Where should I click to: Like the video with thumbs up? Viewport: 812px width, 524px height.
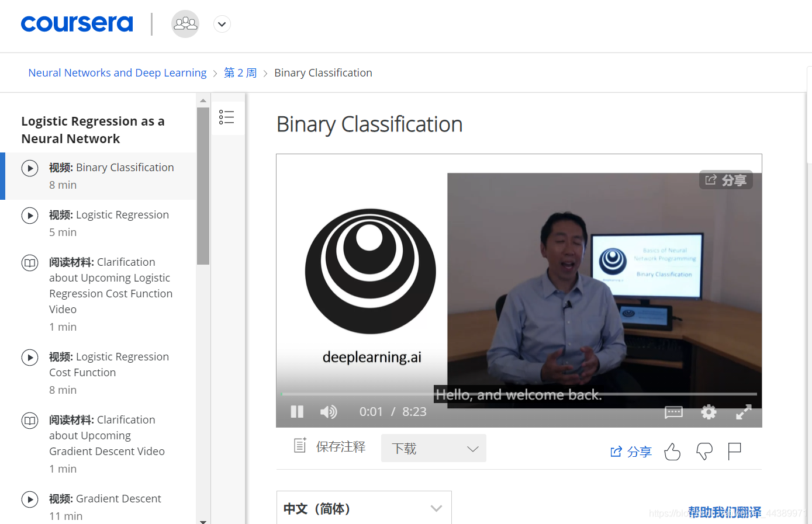[x=672, y=452]
